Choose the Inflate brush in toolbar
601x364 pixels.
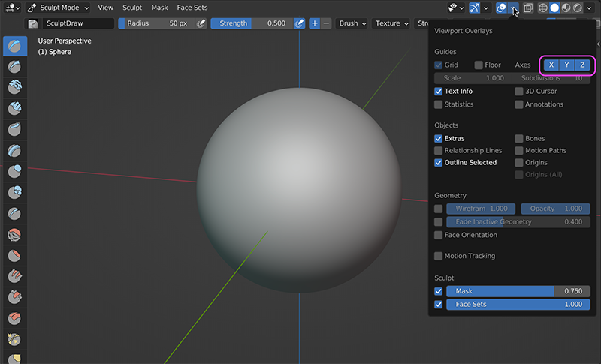14,172
